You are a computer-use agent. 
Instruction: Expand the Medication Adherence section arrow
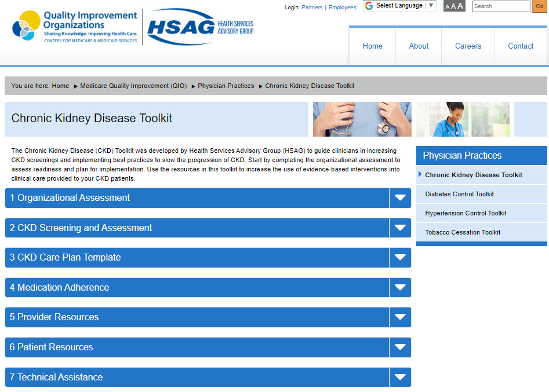coord(400,288)
